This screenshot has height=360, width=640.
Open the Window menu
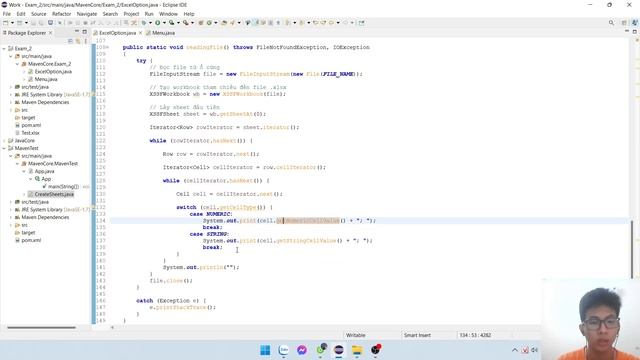coord(168,14)
